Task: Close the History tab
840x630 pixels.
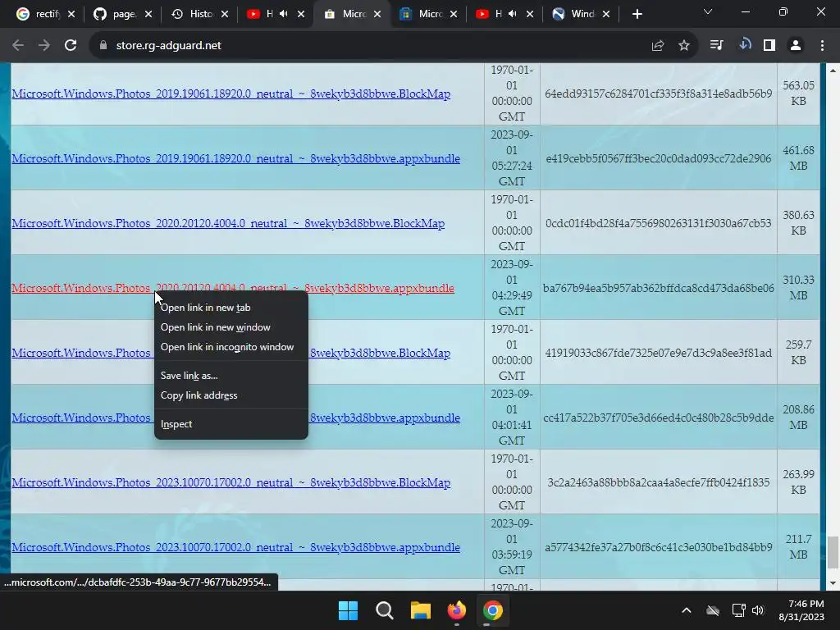Action: coord(225,14)
